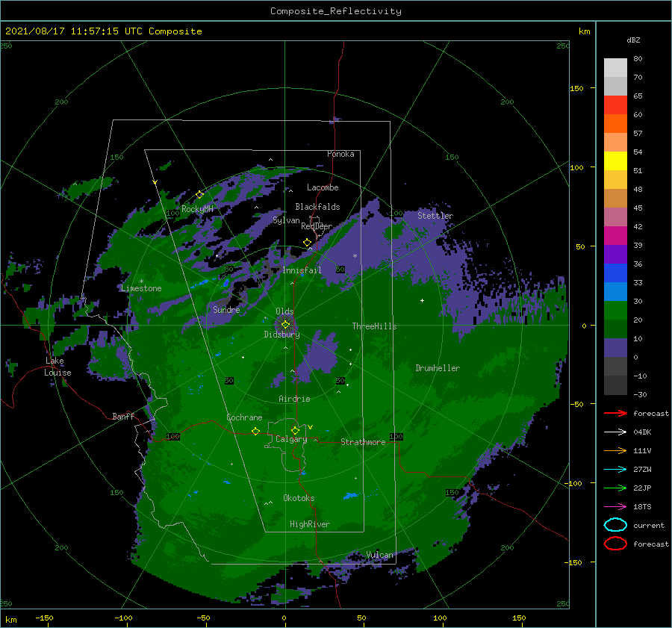
Task: Click the Didsbury town label
Action: (x=281, y=335)
